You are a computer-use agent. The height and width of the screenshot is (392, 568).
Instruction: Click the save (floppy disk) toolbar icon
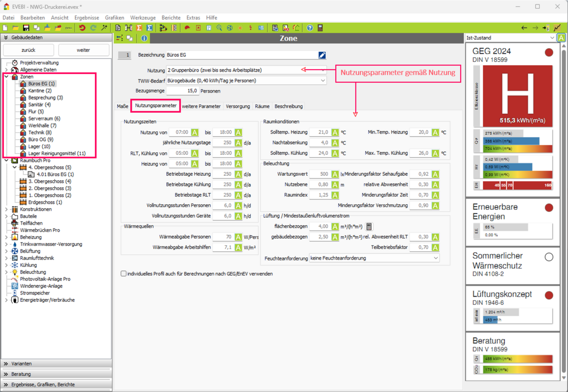coord(26,28)
